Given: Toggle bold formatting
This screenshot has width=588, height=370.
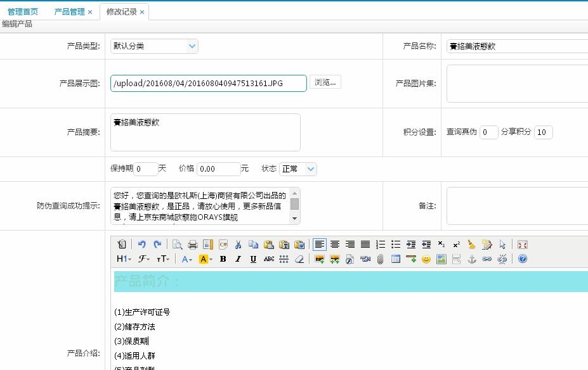Looking at the screenshot, I should pyautogui.click(x=223, y=259).
